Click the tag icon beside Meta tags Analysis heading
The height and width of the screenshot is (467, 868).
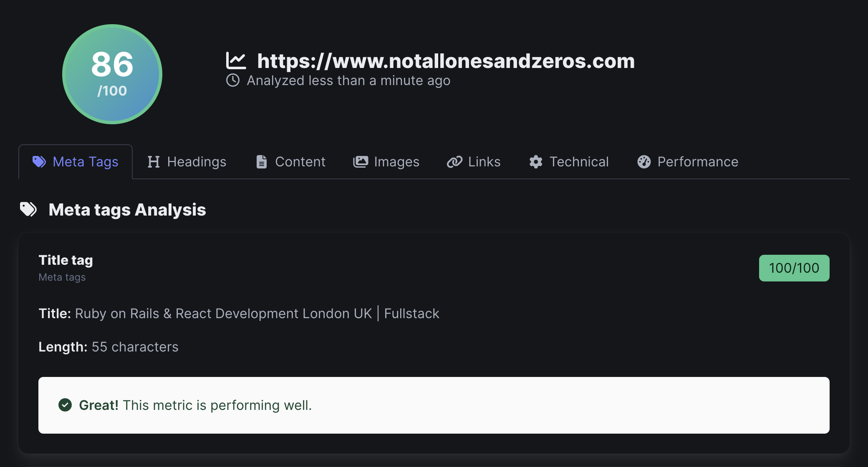pos(28,209)
